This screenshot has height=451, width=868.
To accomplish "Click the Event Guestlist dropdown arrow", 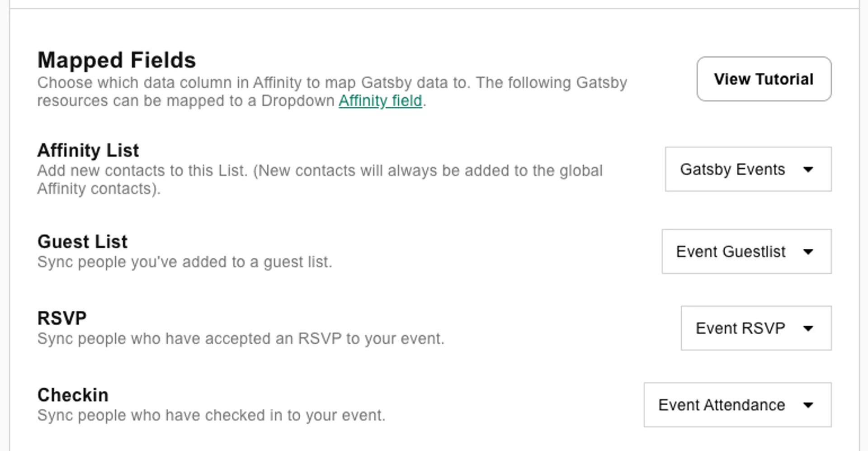I will click(809, 252).
